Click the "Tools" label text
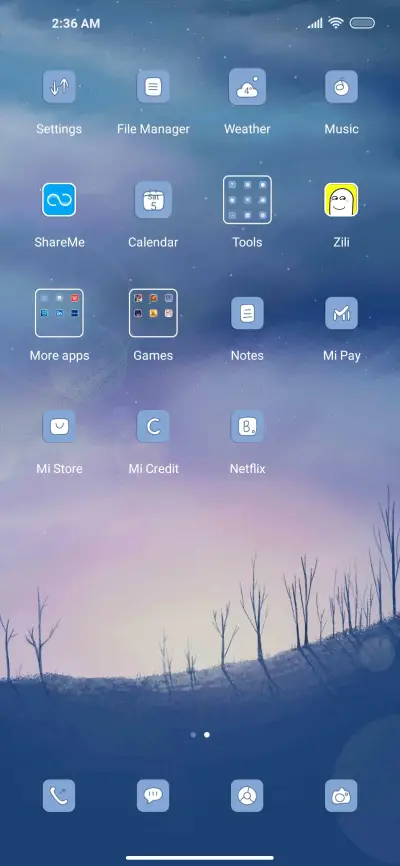 (248, 242)
